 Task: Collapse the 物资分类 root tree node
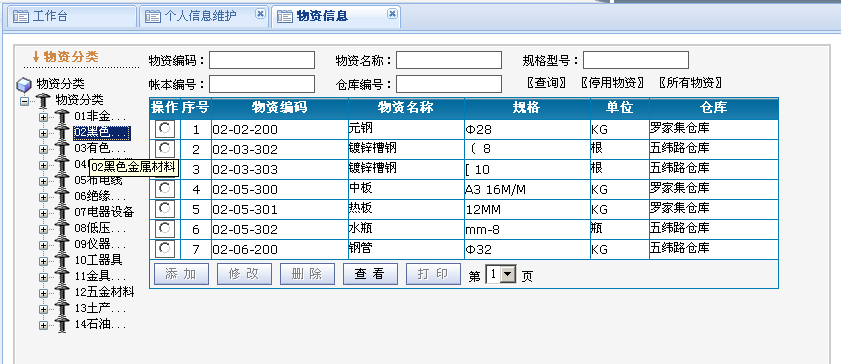point(24,101)
